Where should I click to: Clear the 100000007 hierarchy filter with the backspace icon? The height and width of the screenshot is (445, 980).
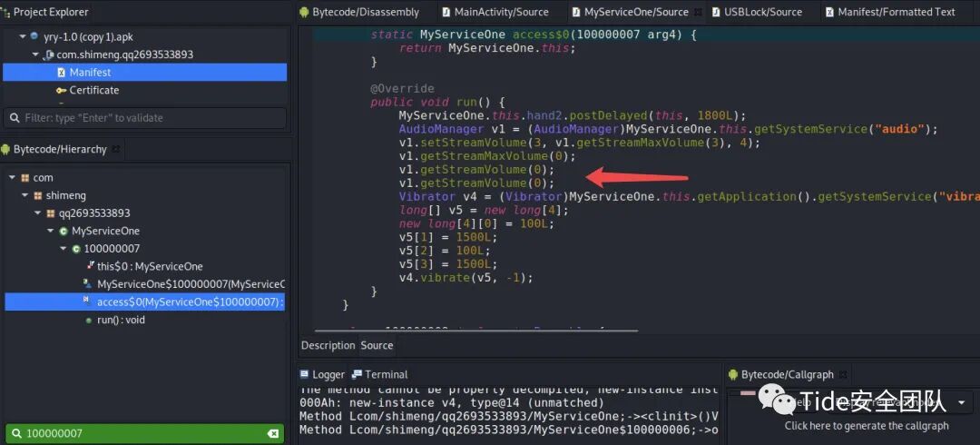[272, 433]
